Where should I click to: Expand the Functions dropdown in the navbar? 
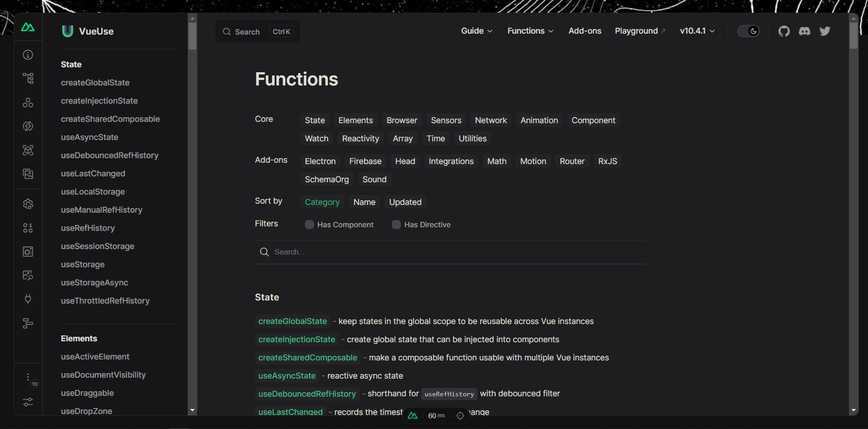[530, 31]
